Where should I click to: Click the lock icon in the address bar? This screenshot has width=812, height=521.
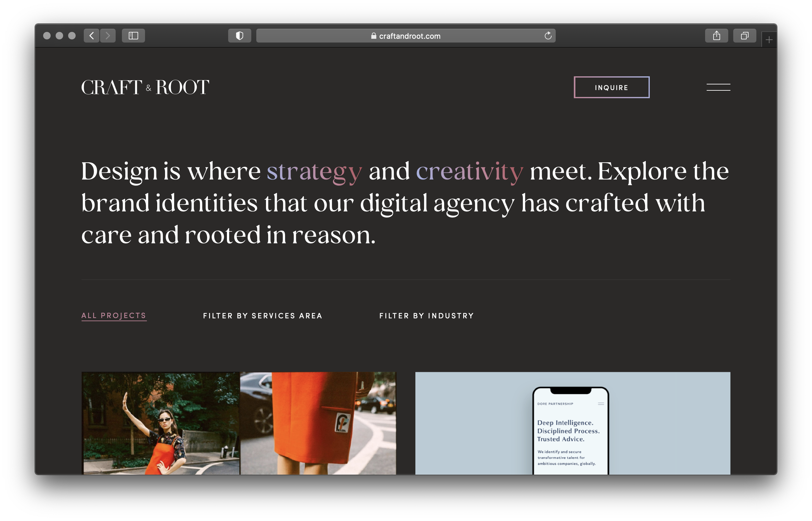(373, 36)
